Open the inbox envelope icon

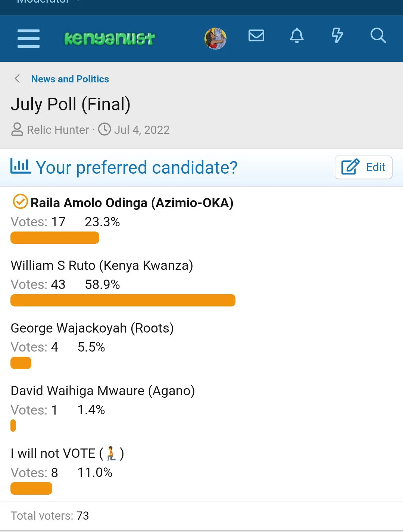[256, 36]
